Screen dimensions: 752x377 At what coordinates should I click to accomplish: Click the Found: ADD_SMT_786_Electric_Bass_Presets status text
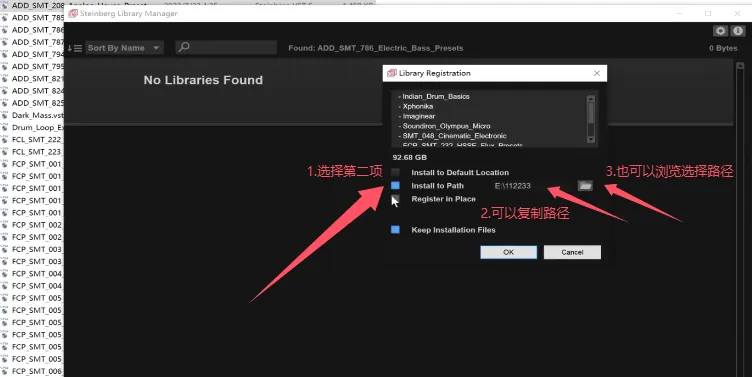tap(376, 48)
